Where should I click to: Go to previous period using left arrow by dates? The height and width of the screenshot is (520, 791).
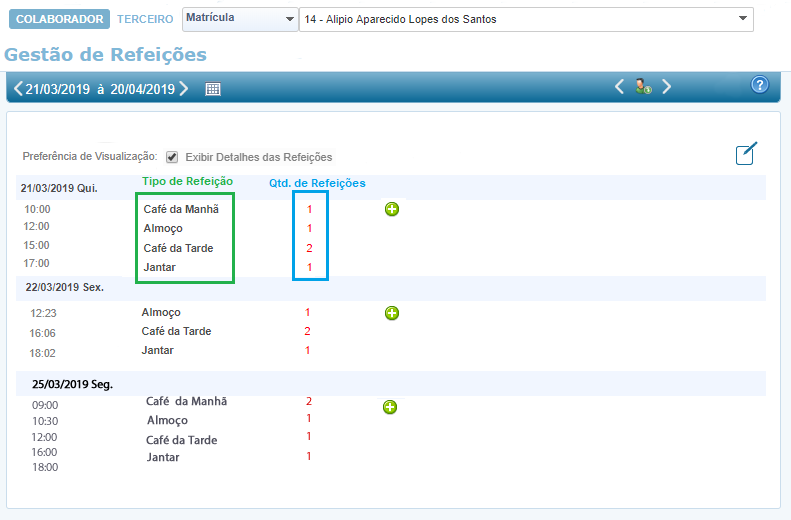tap(17, 89)
